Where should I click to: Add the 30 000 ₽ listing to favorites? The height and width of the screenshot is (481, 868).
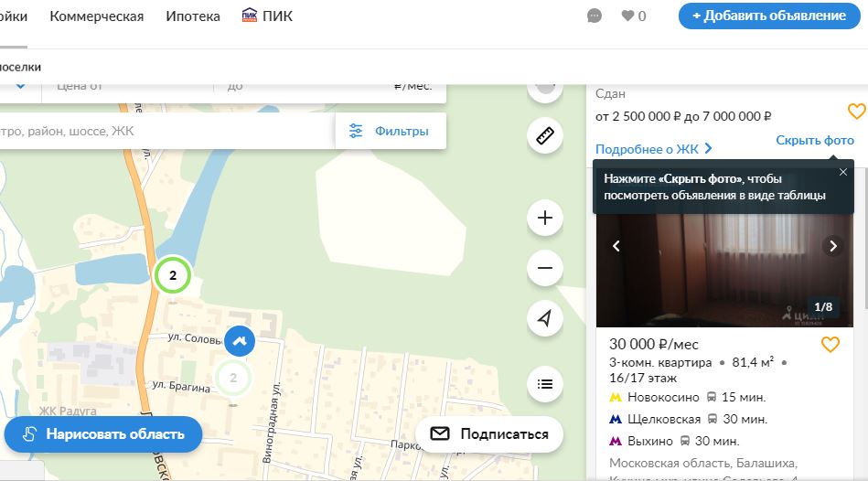[x=830, y=344]
